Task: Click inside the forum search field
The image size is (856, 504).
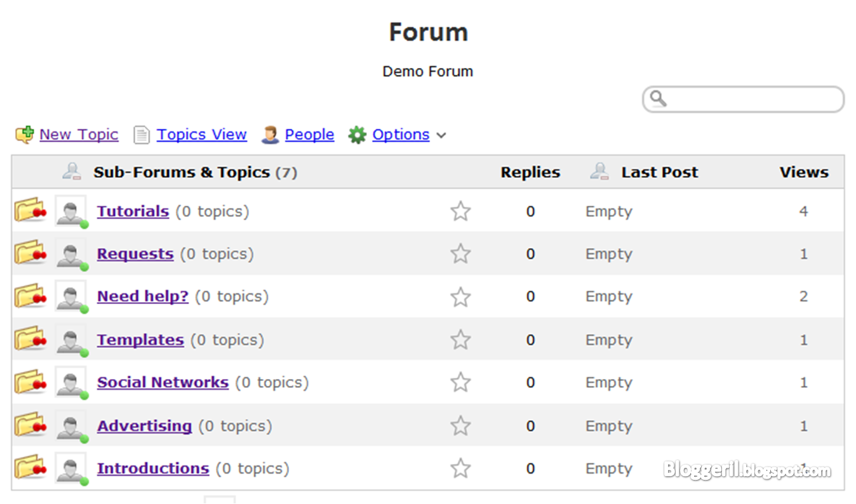Action: [752, 100]
